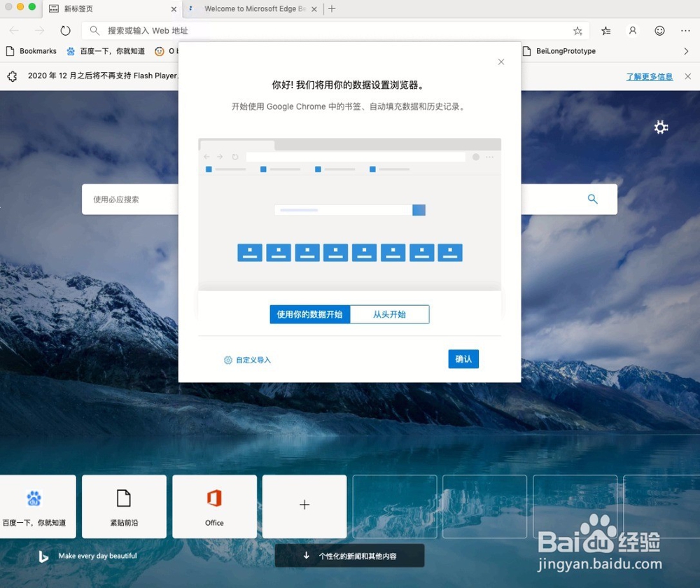Open the Edge favorites star icon

578,31
